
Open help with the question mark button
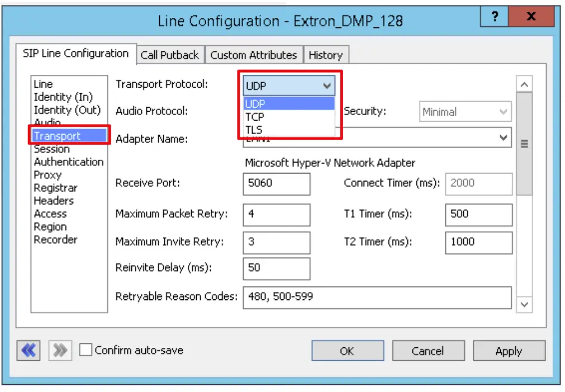495,16
